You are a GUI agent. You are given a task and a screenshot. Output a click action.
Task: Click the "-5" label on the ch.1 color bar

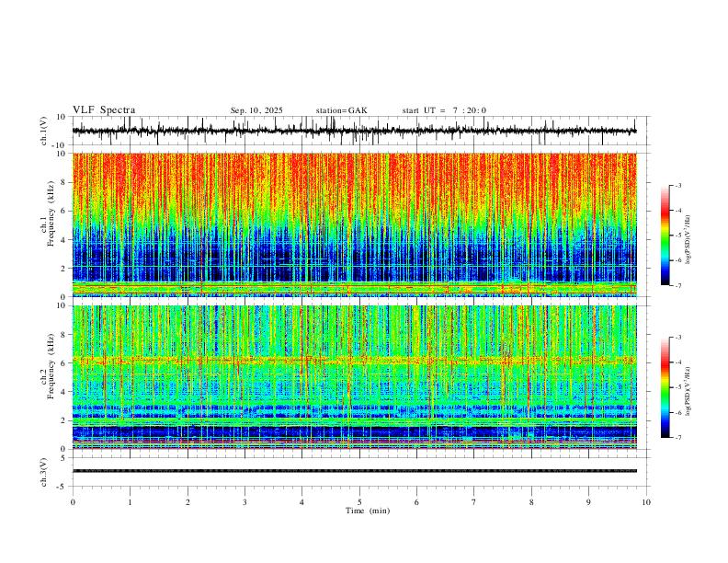[678, 236]
